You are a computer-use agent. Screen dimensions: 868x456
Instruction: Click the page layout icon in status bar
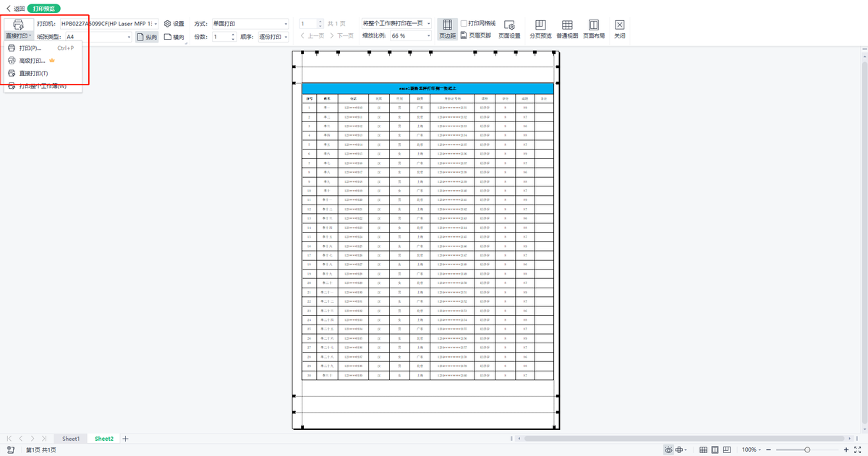click(x=715, y=449)
